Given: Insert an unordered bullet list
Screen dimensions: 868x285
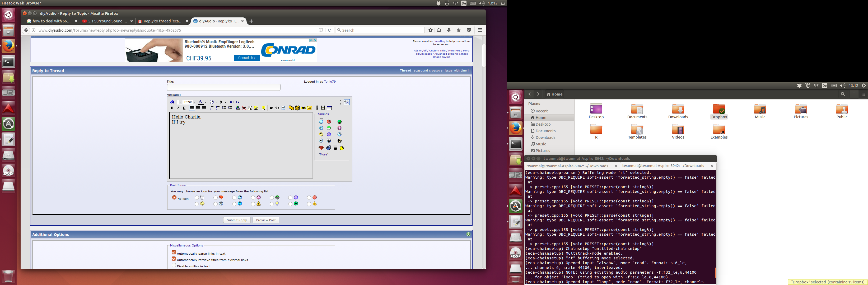Looking at the screenshot, I should click(x=218, y=108).
